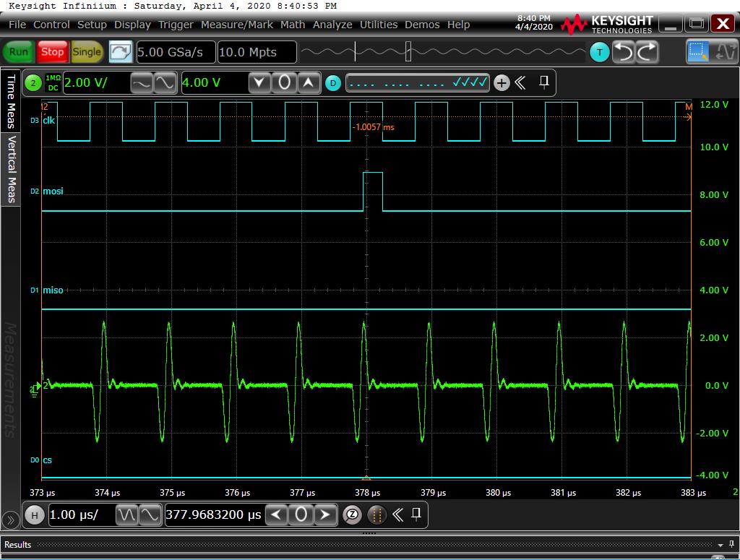Expand the left side panel chevron
This screenshot has height=560, width=740.
(x=10, y=520)
